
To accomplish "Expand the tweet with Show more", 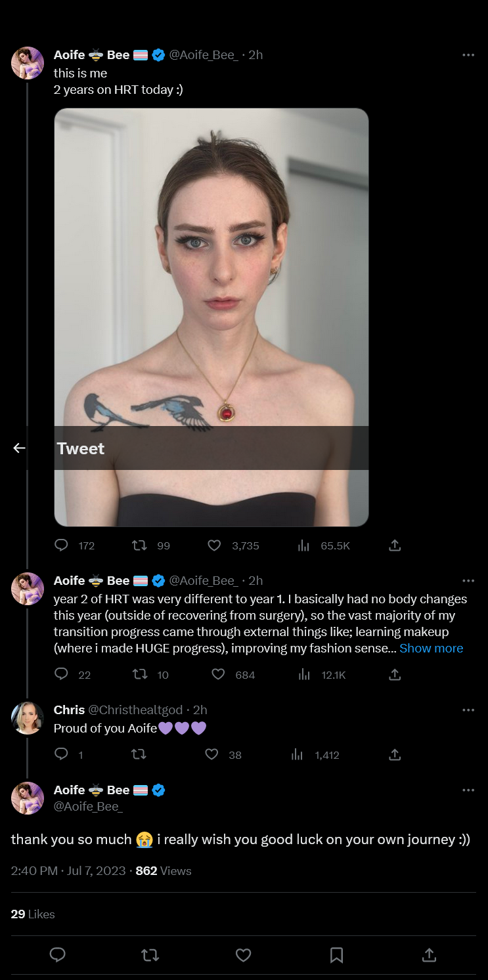I will (x=431, y=648).
